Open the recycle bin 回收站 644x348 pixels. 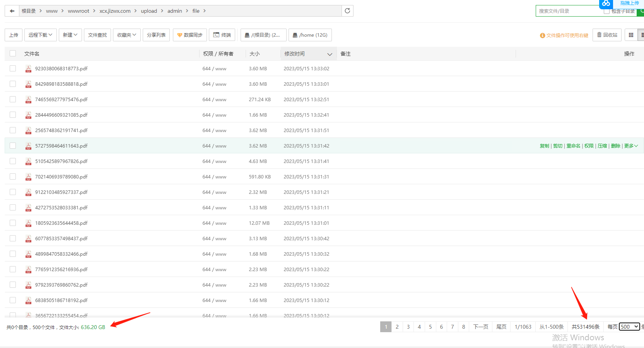point(607,35)
